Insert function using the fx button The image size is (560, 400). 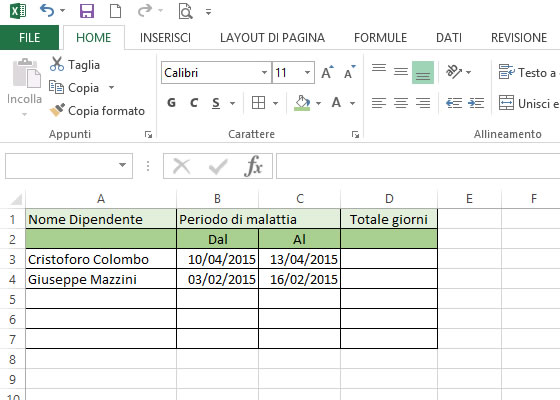(x=253, y=166)
